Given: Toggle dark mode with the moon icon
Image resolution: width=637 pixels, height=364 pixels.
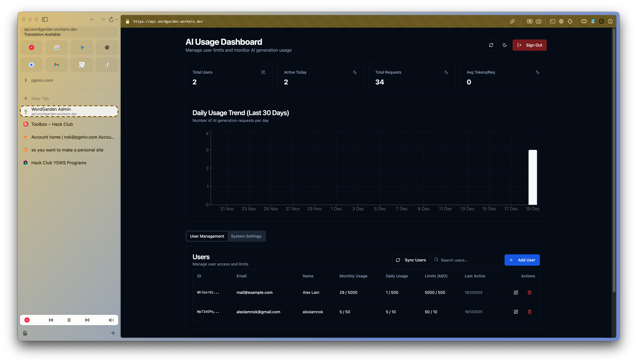Looking at the screenshot, I should [504, 45].
